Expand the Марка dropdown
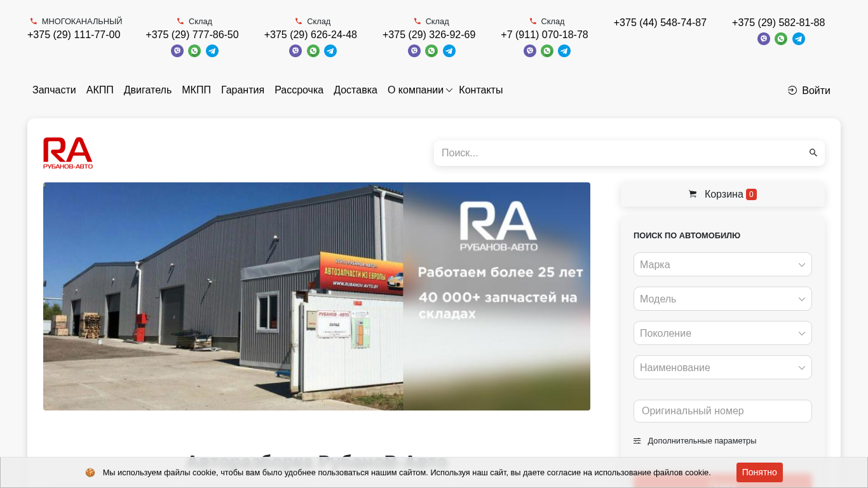Screen dimensions: 868x488 coord(722,264)
